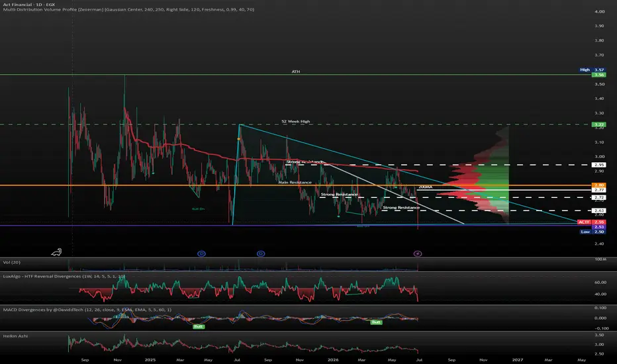Click the 60.00 oscillator axis value

coord(600,282)
